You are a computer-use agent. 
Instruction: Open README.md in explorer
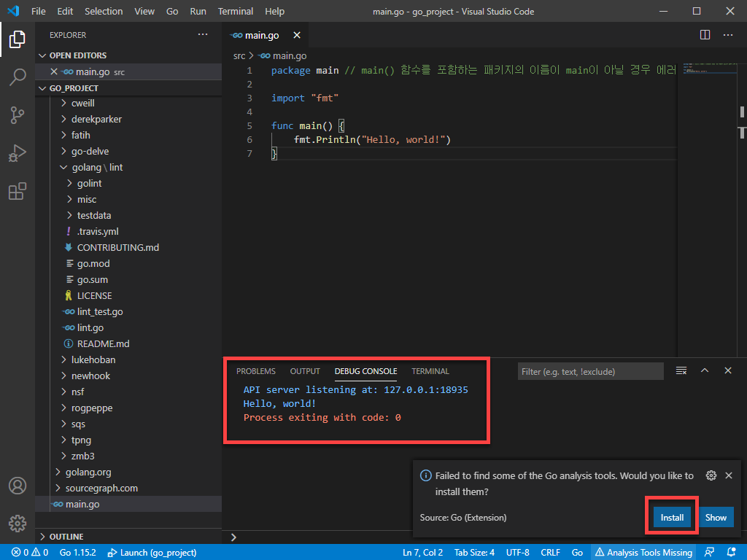coord(103,343)
